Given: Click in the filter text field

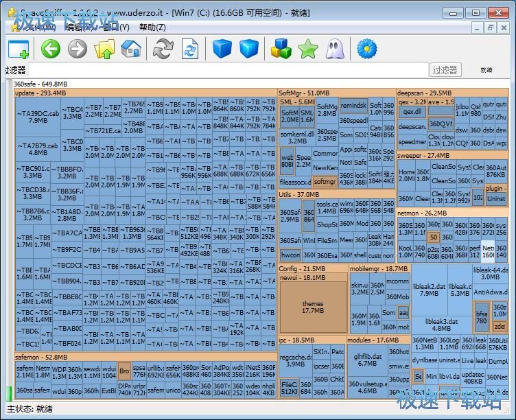Looking at the screenshot, I should point(228,70).
